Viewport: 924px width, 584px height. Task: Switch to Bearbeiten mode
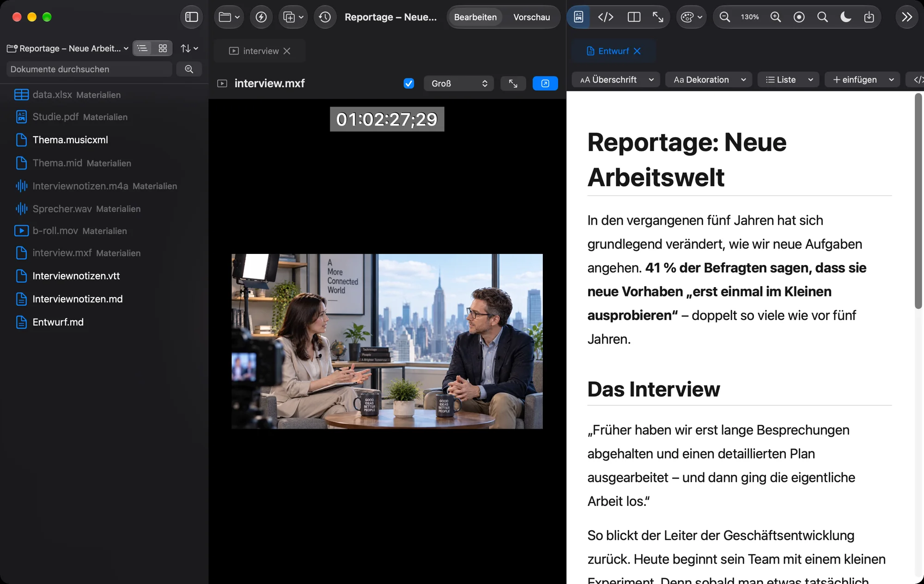point(475,17)
